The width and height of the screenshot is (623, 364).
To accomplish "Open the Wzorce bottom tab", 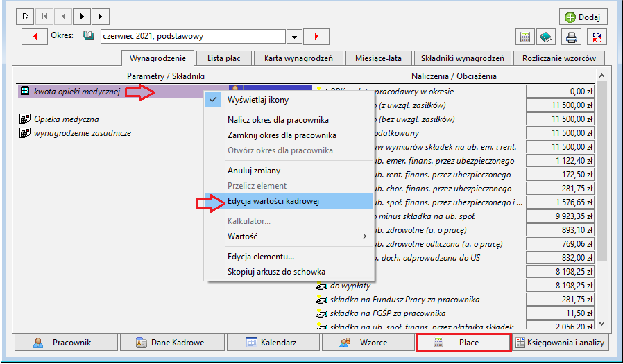I will 368,343.
